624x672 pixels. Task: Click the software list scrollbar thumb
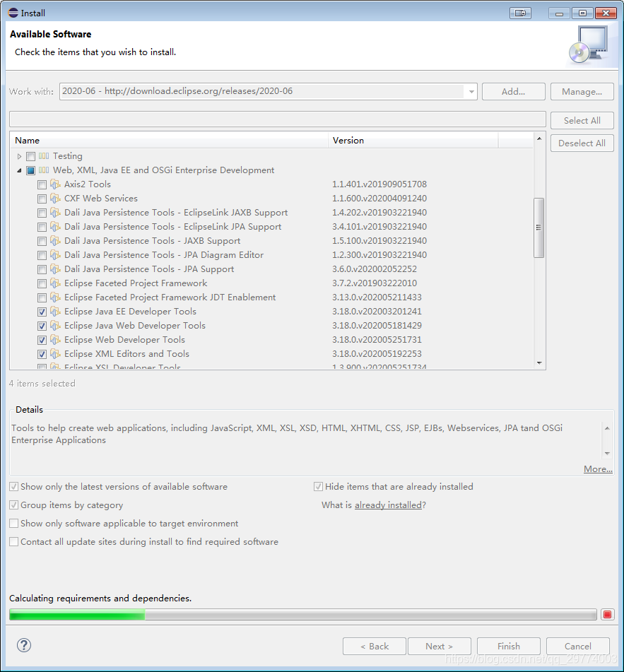point(539,228)
